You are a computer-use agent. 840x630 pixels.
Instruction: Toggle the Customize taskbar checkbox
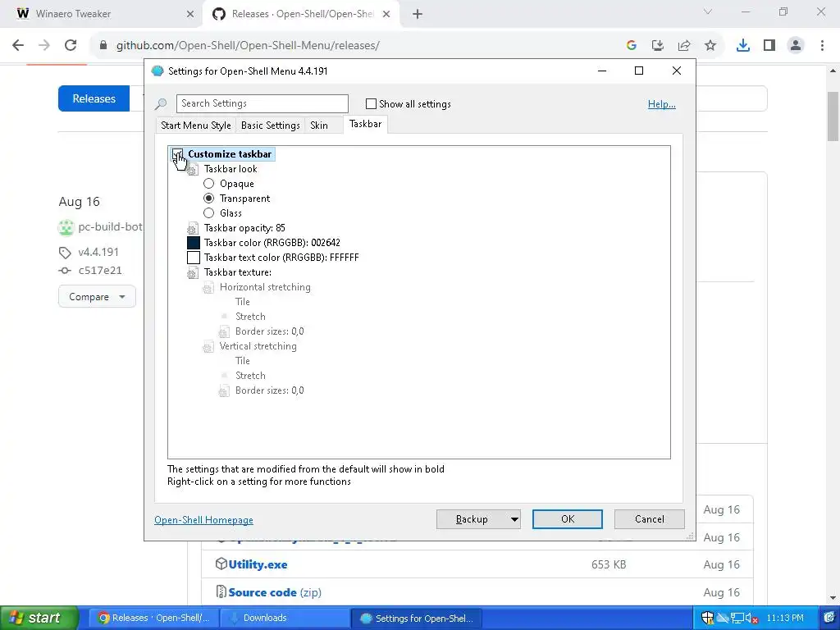point(177,154)
